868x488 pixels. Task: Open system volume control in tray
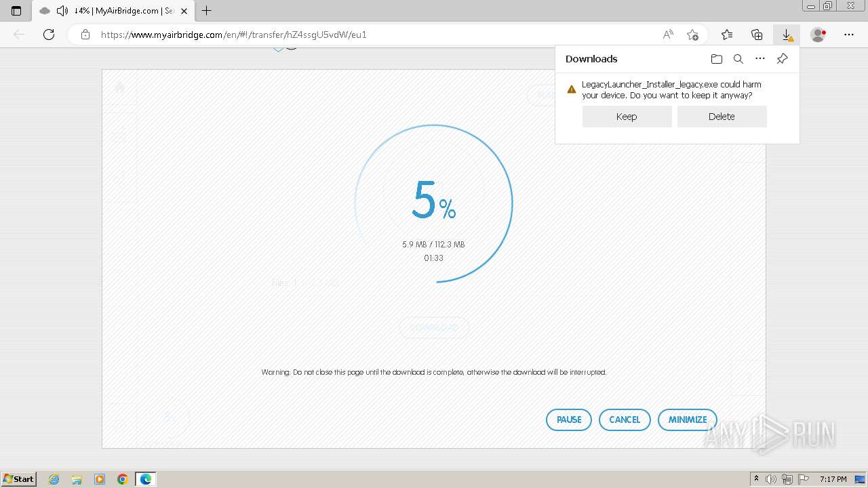[x=771, y=479]
